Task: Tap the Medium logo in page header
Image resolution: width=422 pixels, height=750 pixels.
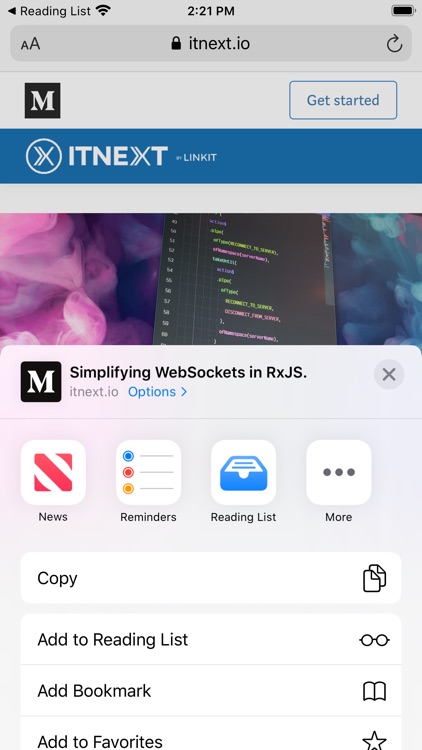Action: click(x=43, y=100)
